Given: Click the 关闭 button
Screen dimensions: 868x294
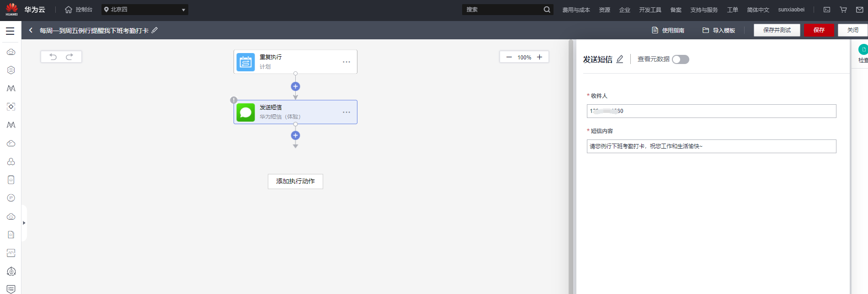Looking at the screenshot, I should pos(853,30).
